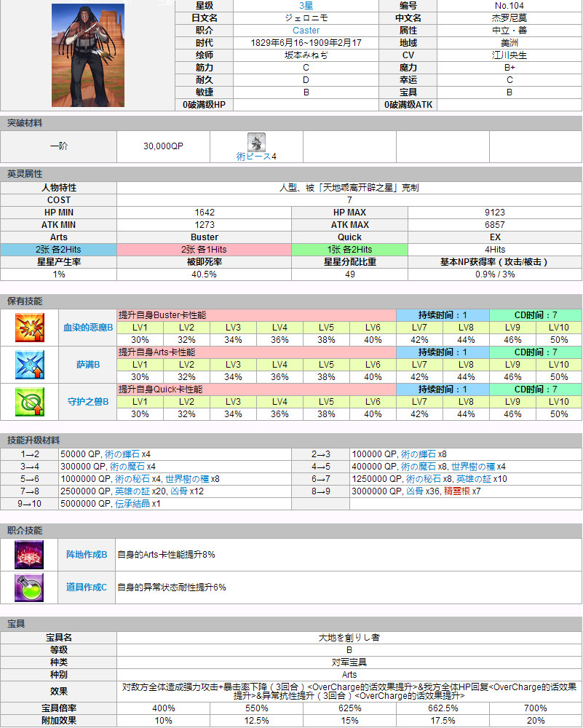Open 術の秘石 link in 5→6 row
The width and height of the screenshot is (583, 728).
(x=132, y=479)
